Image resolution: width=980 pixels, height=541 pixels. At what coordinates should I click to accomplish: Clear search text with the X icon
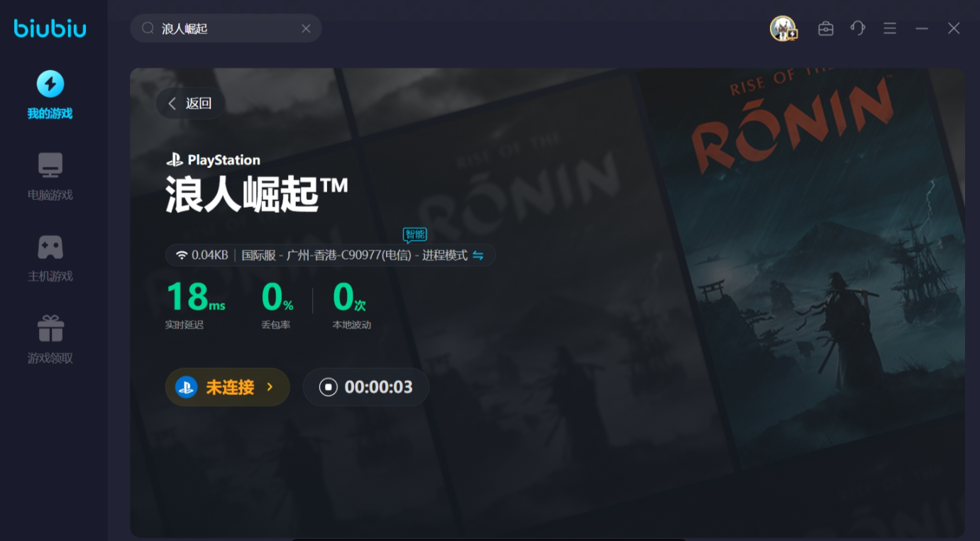[x=306, y=28]
